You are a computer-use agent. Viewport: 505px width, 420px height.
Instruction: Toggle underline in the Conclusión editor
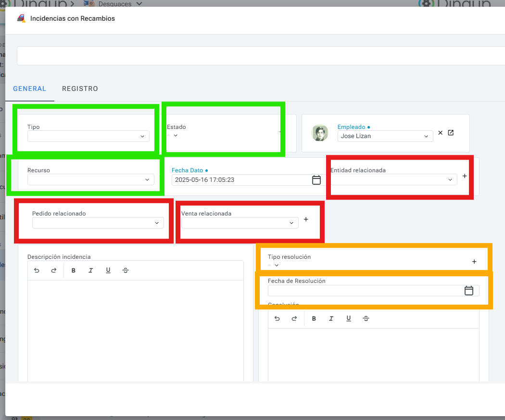[349, 318]
